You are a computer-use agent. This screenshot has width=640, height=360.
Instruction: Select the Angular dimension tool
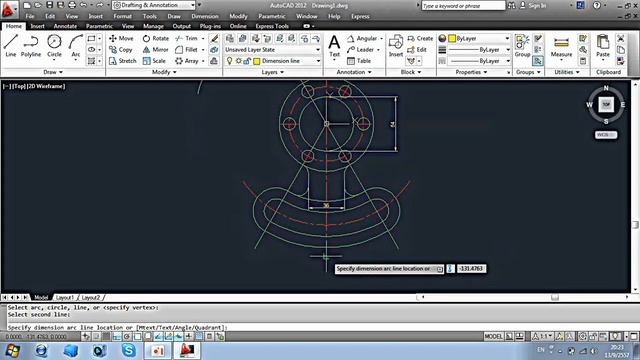(x=362, y=38)
